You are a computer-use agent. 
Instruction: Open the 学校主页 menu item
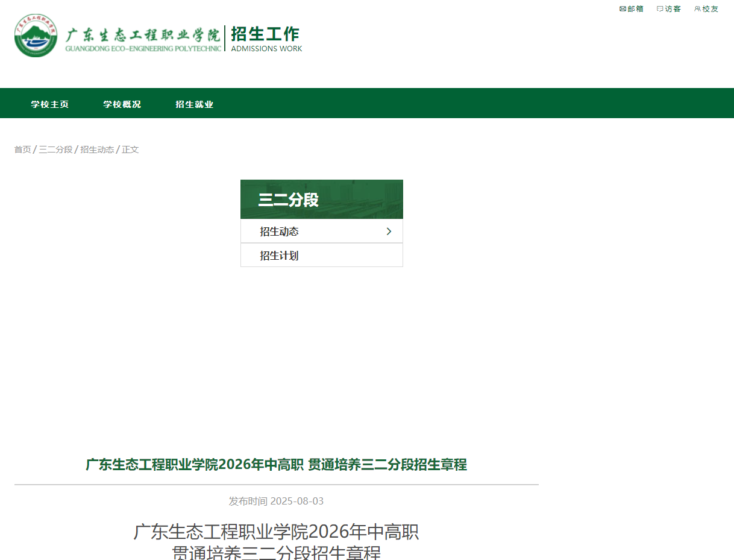49,103
